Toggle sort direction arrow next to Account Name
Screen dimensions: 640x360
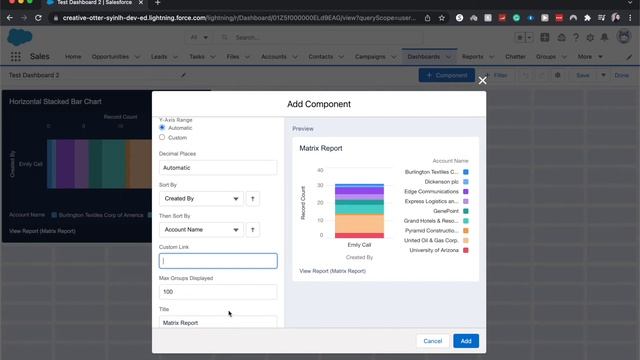(x=253, y=230)
